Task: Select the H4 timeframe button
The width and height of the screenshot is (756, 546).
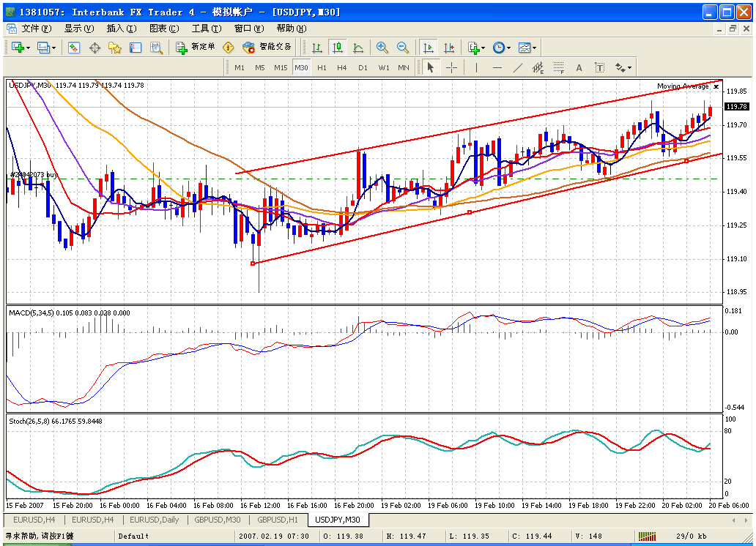Action: (x=342, y=67)
